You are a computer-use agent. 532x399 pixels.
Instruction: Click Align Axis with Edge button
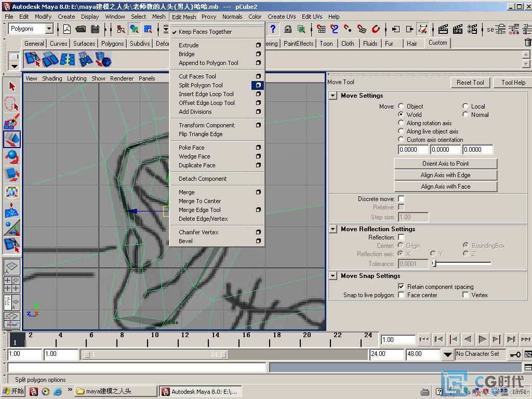click(x=445, y=175)
